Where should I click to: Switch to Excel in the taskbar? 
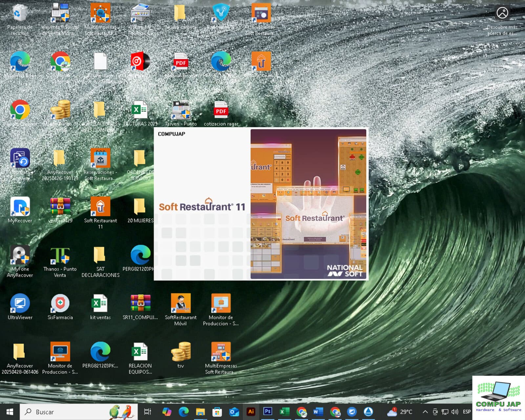(284, 411)
